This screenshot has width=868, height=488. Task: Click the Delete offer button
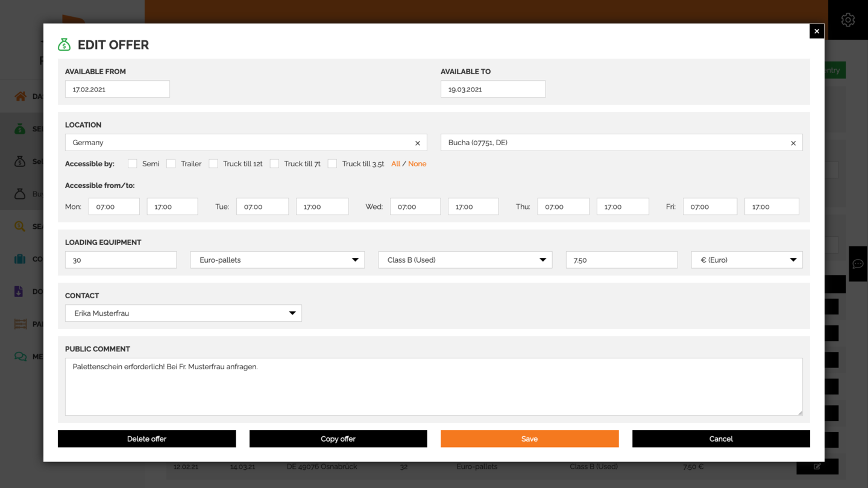(x=146, y=439)
